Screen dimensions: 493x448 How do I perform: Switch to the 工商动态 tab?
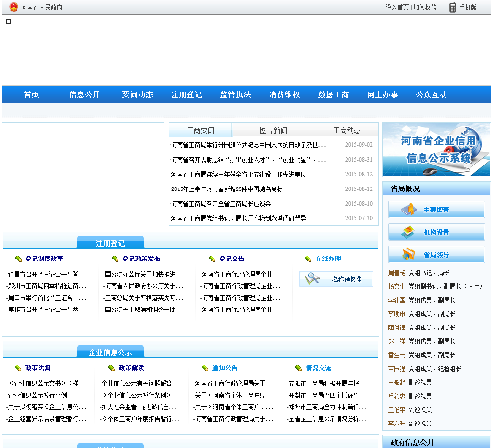tap(347, 130)
